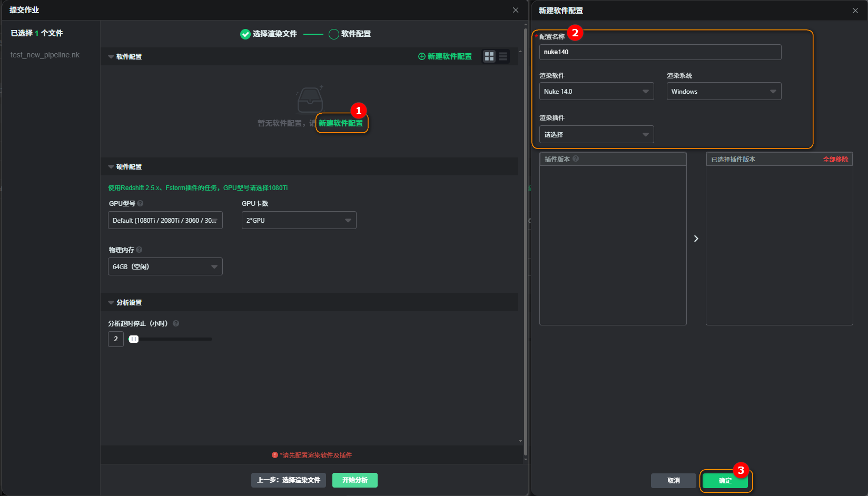Viewport: 868px width, 496px height.
Task: Select file test_new_pipeline.nk in list
Action: click(45, 55)
